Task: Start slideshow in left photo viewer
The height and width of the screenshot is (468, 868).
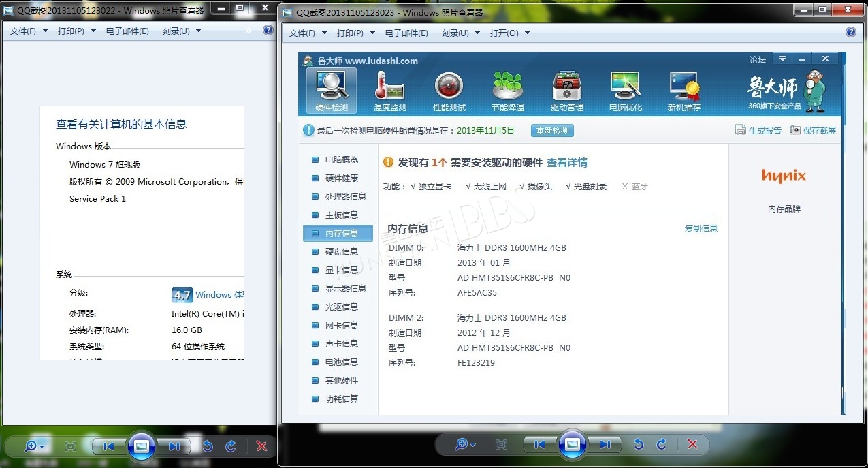Action: coord(142,446)
